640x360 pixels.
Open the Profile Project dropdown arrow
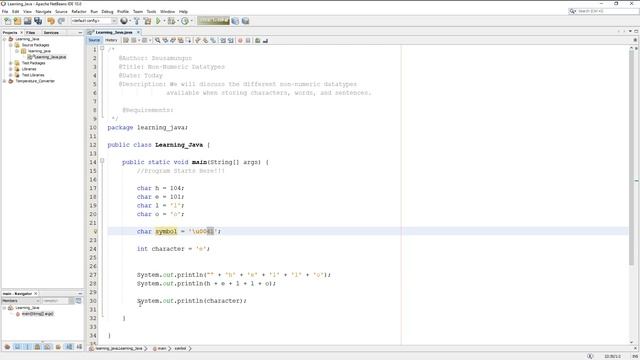191,21
